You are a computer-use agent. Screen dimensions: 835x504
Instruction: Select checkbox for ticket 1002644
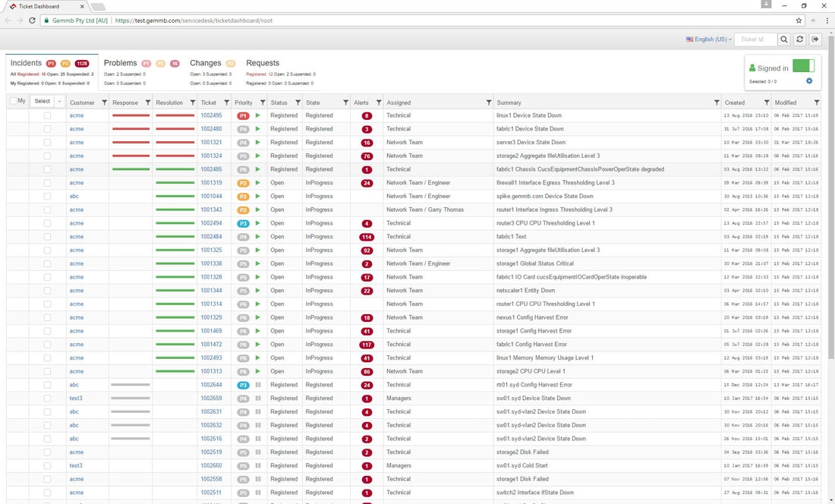(47, 385)
